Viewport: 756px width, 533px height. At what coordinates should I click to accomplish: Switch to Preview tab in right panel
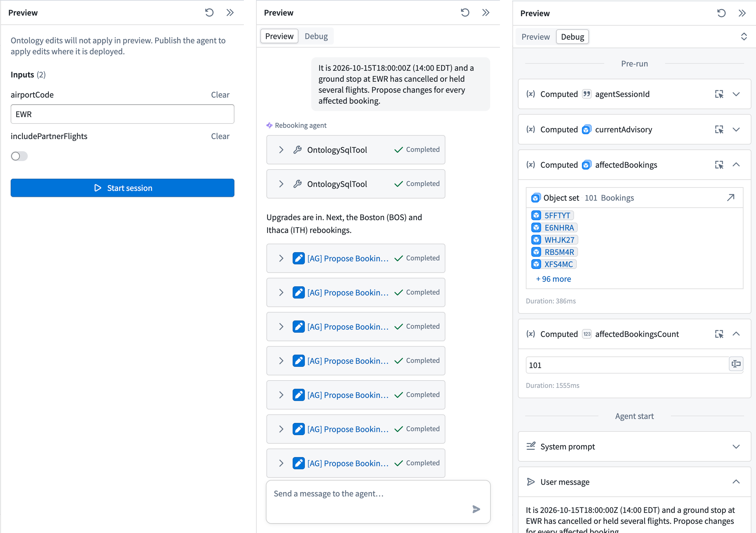(535, 37)
